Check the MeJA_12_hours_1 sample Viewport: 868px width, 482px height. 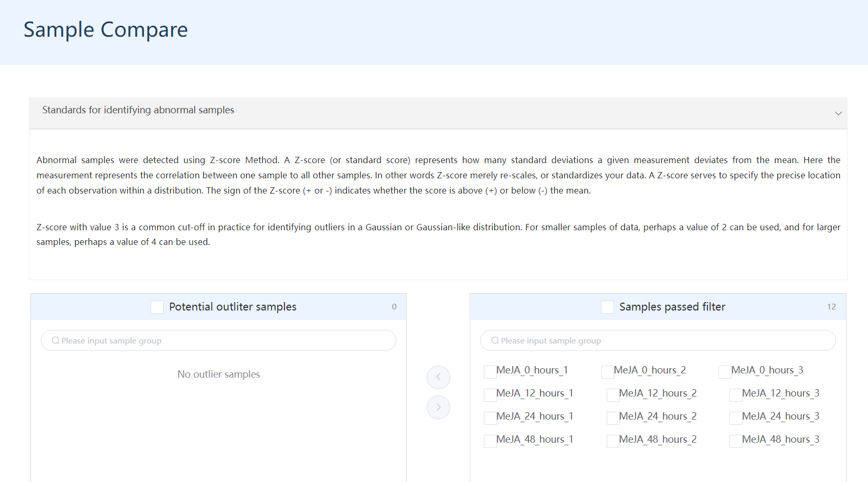coord(490,395)
